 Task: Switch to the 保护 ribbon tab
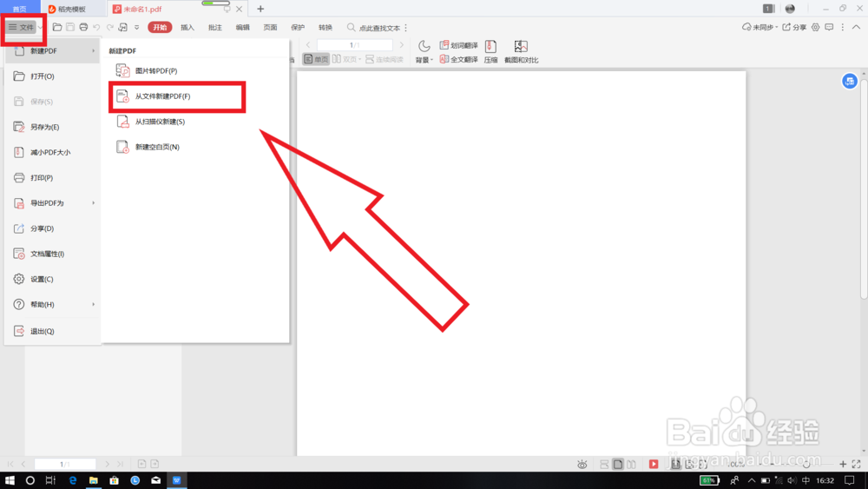[x=298, y=27]
